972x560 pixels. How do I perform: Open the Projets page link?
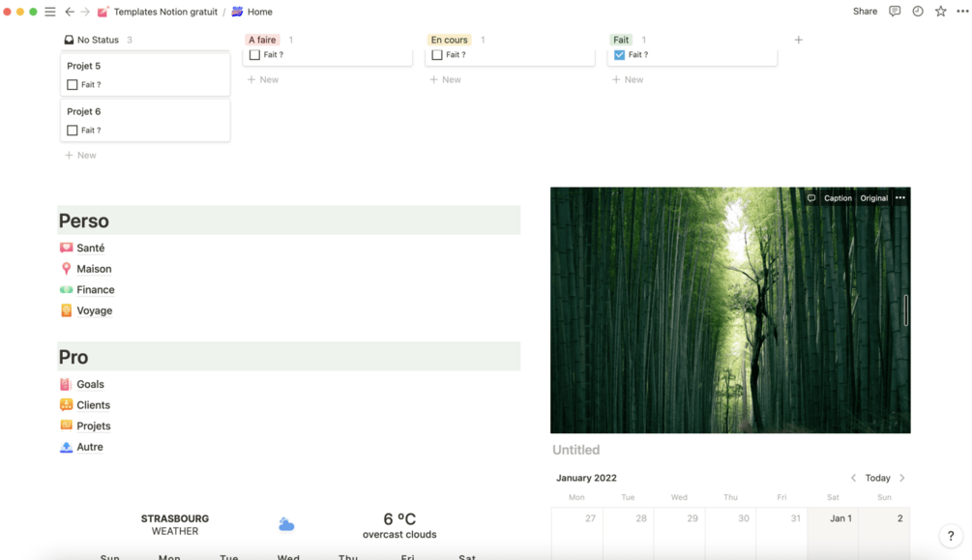pos(94,426)
